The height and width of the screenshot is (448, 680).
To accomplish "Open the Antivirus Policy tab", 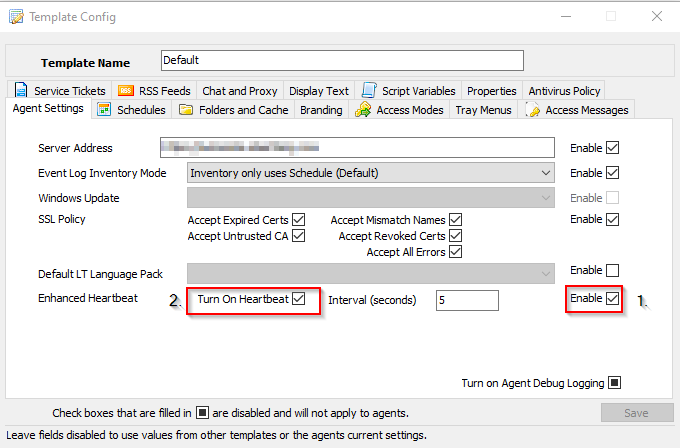I will click(x=565, y=91).
